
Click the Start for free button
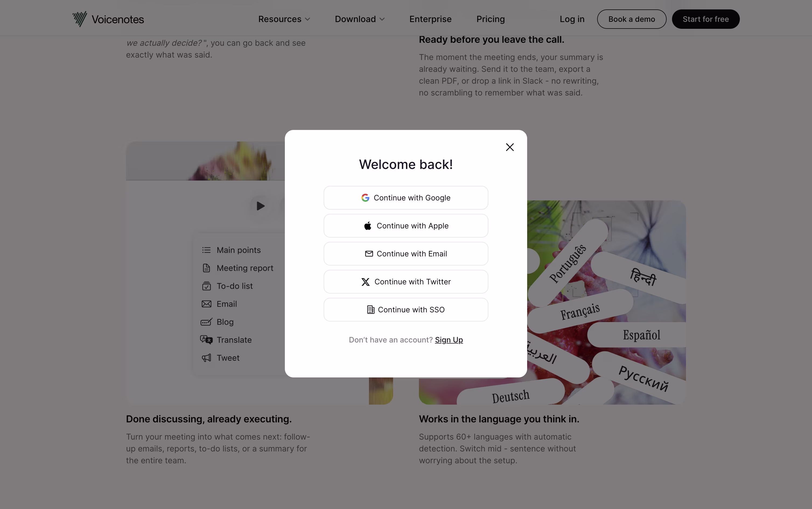pos(706,19)
